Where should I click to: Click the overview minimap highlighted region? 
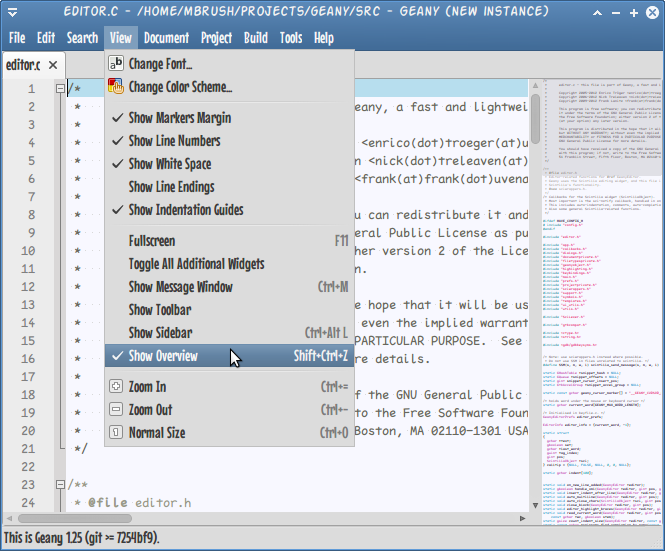[x=602, y=127]
